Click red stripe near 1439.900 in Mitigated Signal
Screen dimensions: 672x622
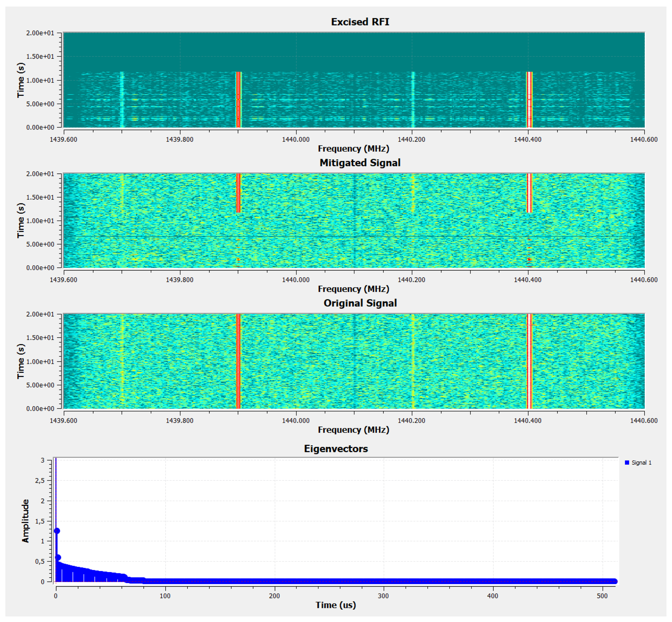pos(238,193)
